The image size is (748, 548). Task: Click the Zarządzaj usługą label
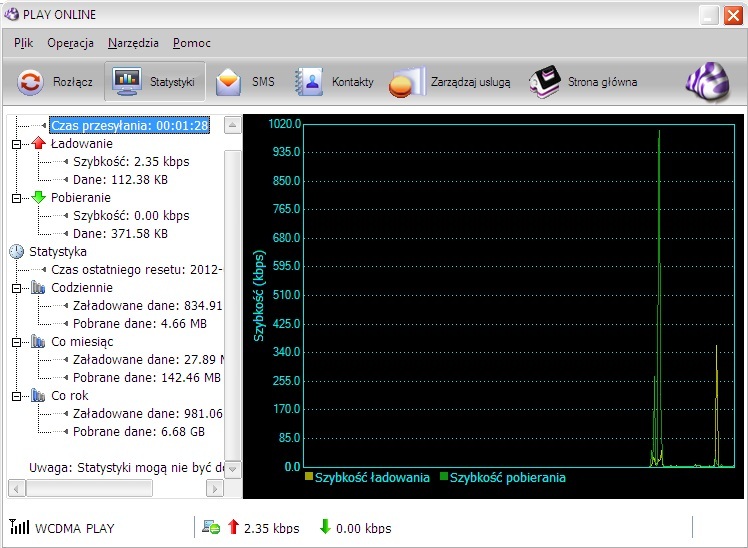click(470, 82)
